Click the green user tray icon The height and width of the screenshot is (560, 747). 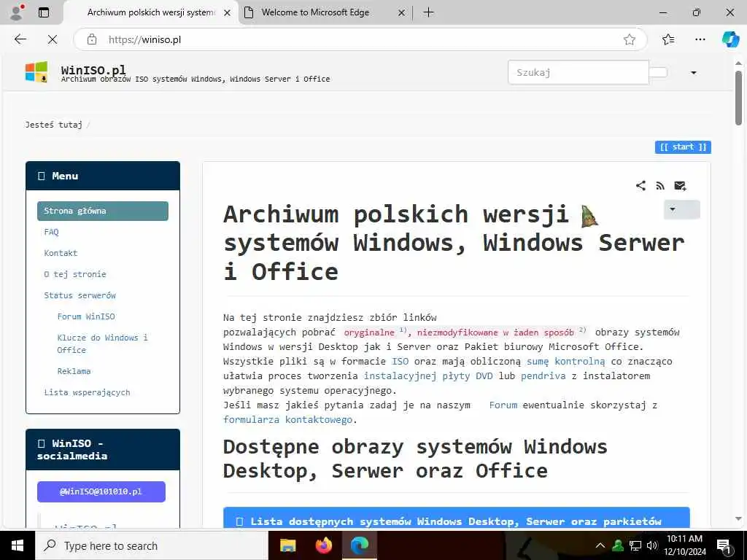618,545
